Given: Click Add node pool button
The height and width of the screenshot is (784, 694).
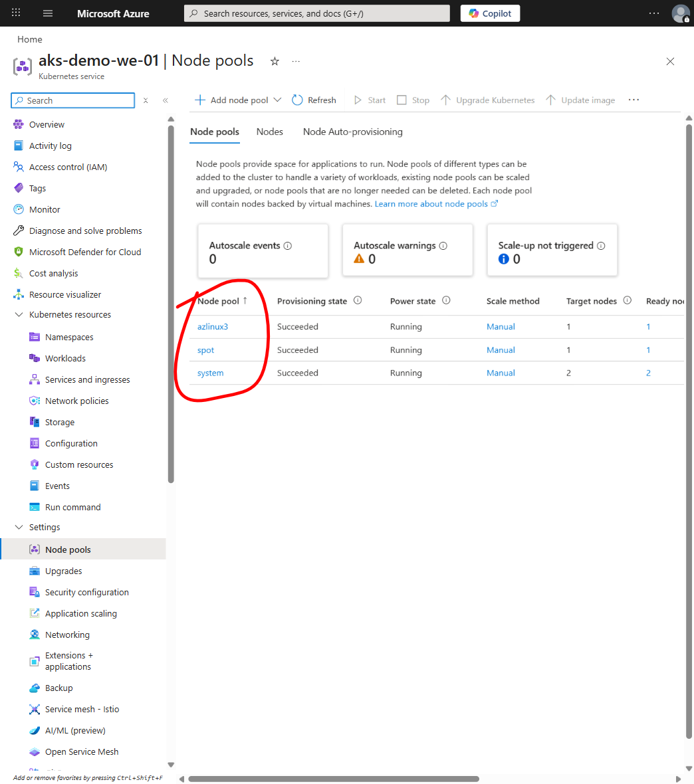Looking at the screenshot, I should pyautogui.click(x=231, y=100).
